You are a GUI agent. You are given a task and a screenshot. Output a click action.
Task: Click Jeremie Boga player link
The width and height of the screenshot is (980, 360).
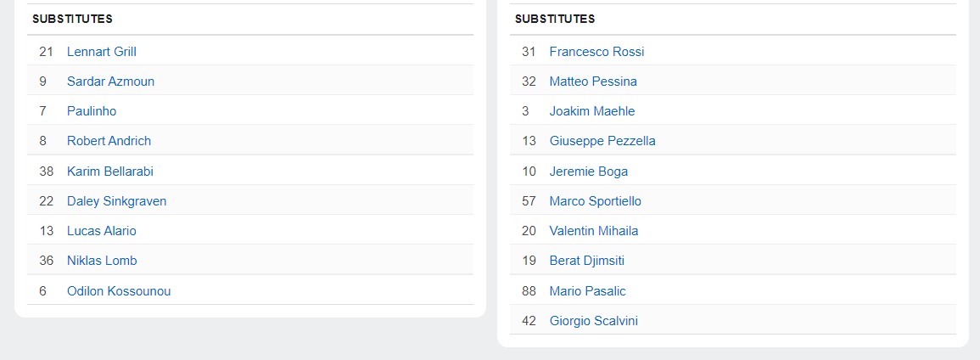pyautogui.click(x=589, y=172)
